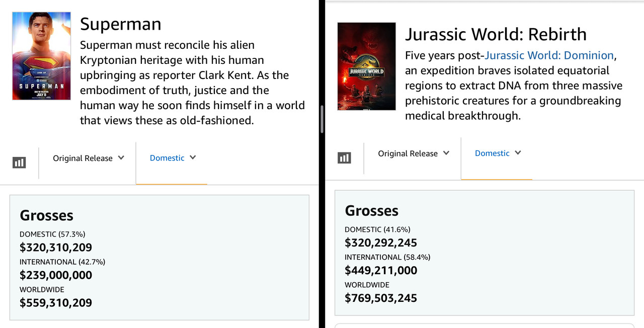The height and width of the screenshot is (328, 644).
Task: Click the WORLDWIDE label above $559,310,209
Action: click(x=42, y=290)
